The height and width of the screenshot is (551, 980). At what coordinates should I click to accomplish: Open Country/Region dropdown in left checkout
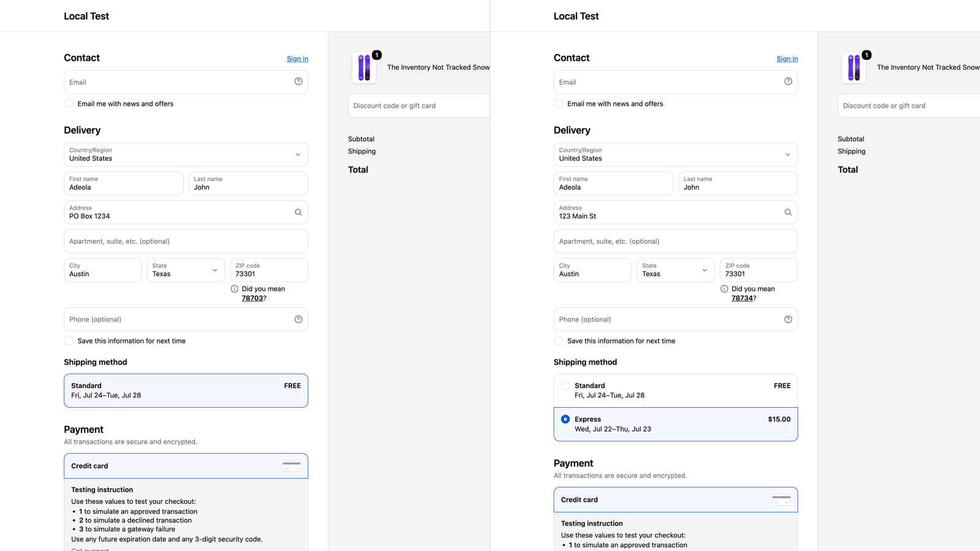(186, 154)
